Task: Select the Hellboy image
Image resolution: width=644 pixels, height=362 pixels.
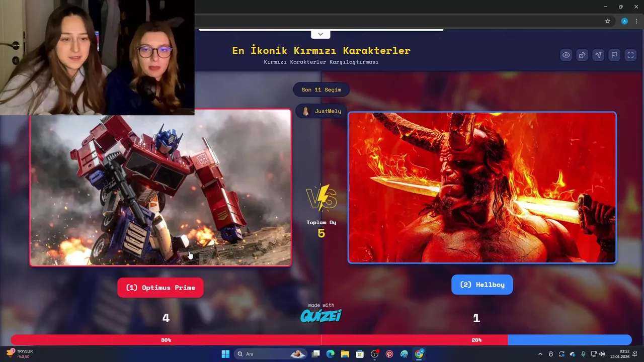Action: [482, 188]
